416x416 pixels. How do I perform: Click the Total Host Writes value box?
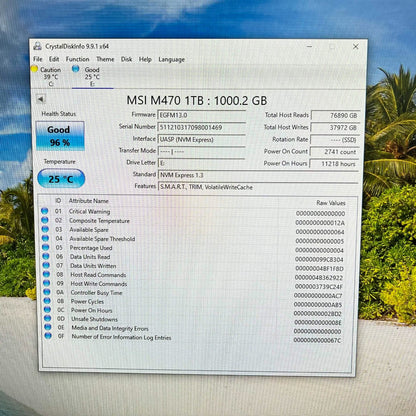pyautogui.click(x=335, y=128)
